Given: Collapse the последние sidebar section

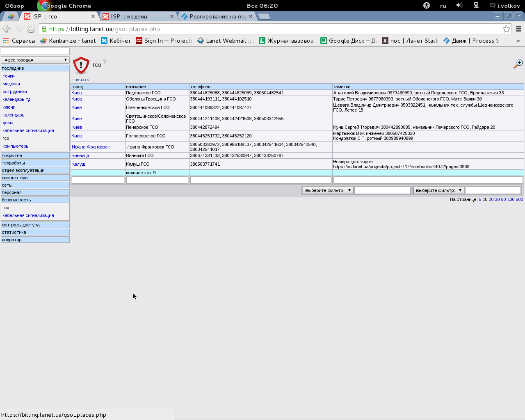Looking at the screenshot, I should (35, 68).
